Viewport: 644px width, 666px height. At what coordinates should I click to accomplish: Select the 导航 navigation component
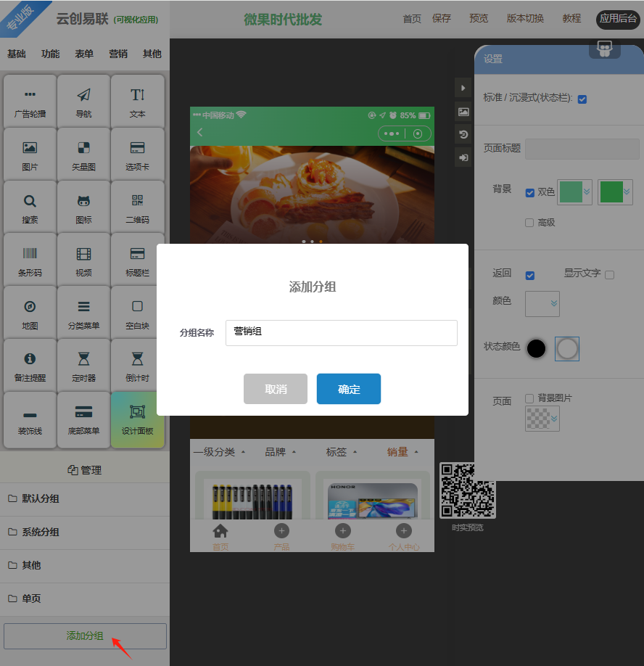tap(83, 102)
